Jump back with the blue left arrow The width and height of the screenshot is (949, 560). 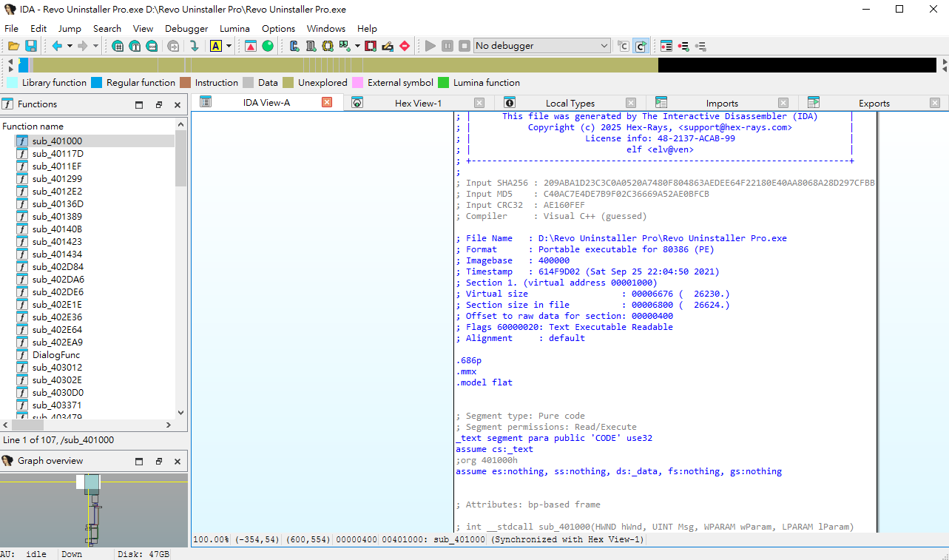[x=57, y=46]
